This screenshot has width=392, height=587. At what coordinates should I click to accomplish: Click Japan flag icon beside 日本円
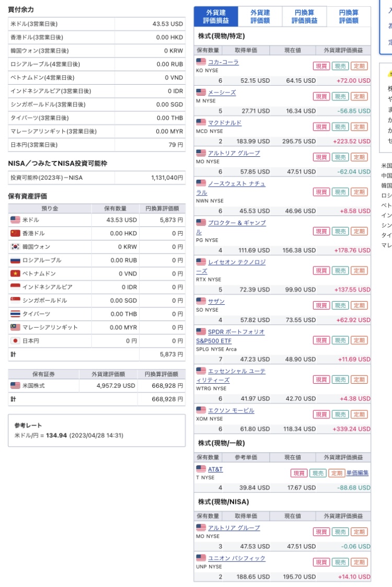15,341
